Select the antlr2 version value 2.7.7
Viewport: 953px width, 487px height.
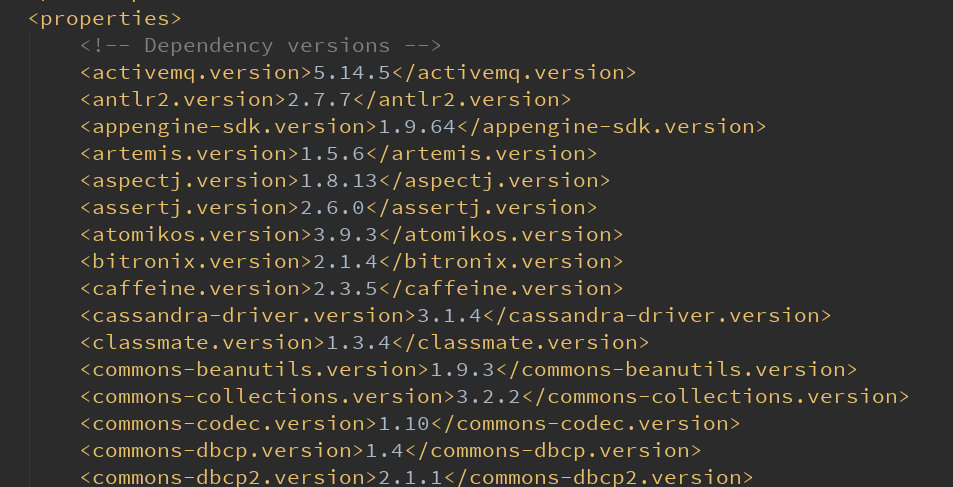click(320, 100)
